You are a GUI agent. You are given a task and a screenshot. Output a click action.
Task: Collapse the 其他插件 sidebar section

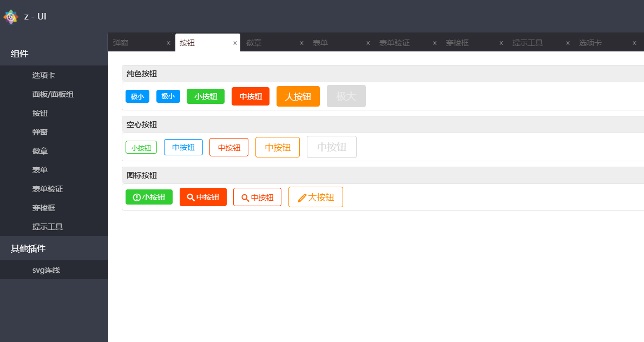(x=28, y=248)
